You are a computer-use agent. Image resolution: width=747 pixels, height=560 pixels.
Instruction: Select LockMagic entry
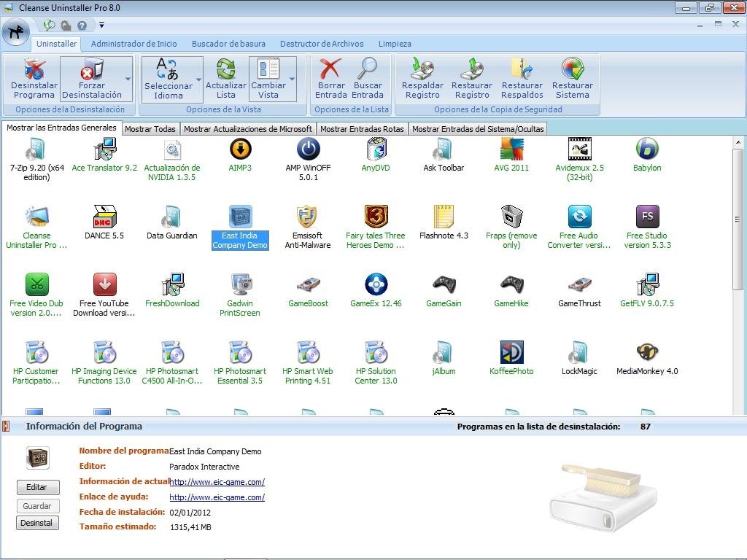579,359
